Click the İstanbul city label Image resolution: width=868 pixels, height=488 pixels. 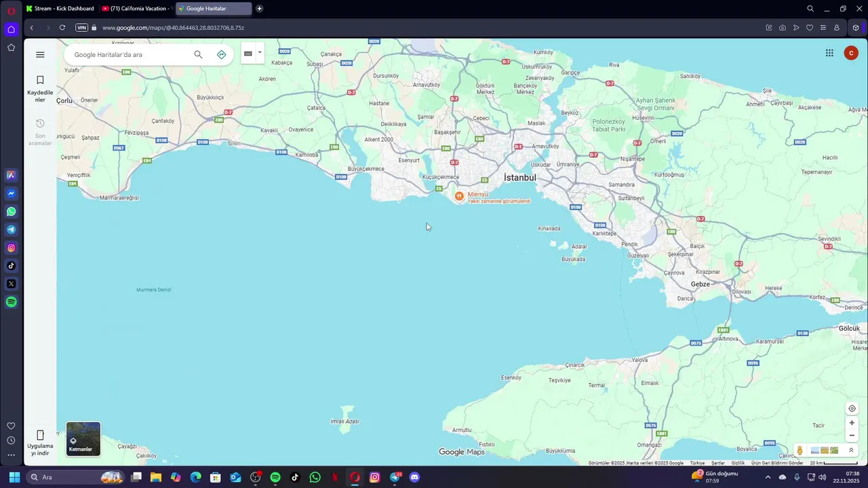[520, 178]
